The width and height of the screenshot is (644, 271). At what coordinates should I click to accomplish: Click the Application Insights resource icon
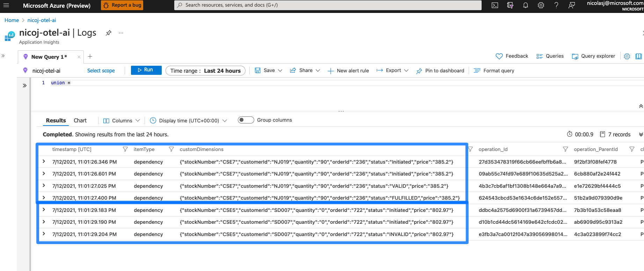(10, 36)
